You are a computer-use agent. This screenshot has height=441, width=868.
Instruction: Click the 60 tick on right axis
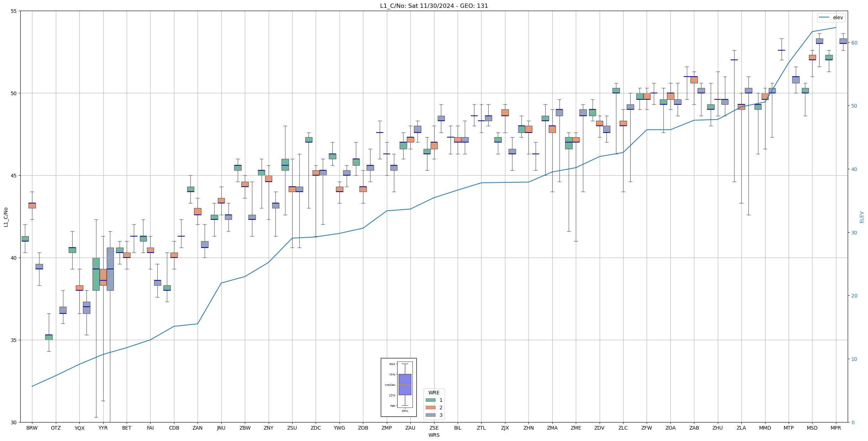click(x=854, y=43)
